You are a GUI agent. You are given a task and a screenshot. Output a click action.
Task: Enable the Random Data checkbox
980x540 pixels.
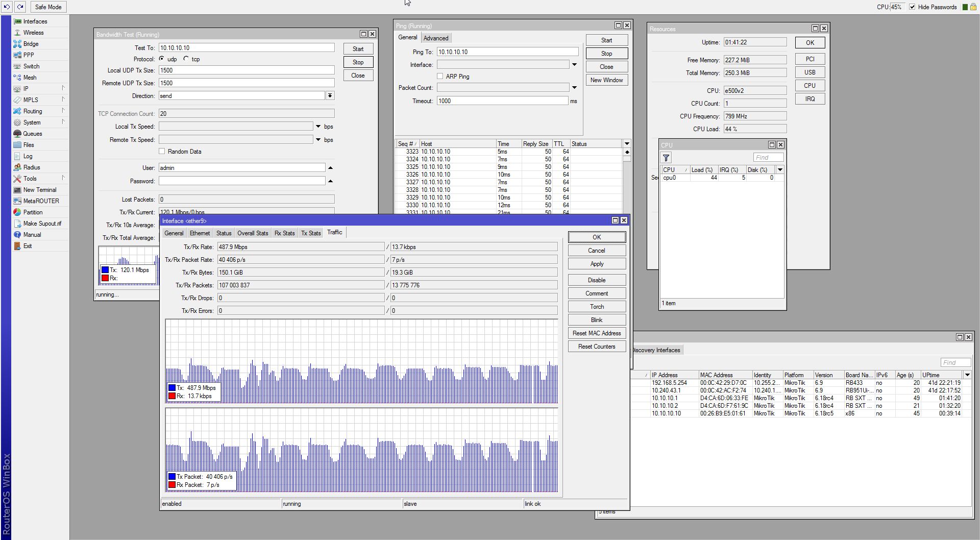162,152
